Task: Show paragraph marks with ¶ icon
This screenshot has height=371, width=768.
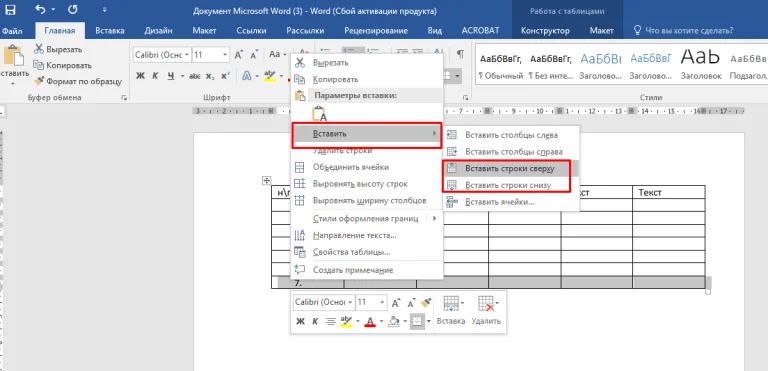Action: [x=460, y=54]
